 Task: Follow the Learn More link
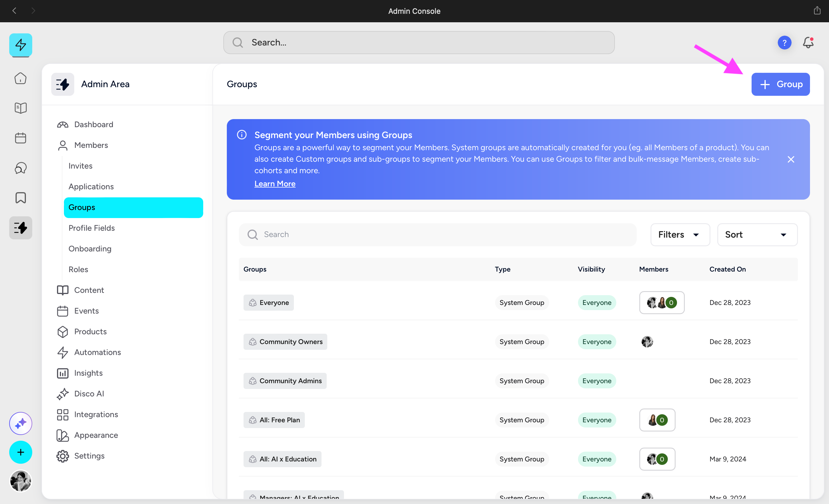(275, 184)
